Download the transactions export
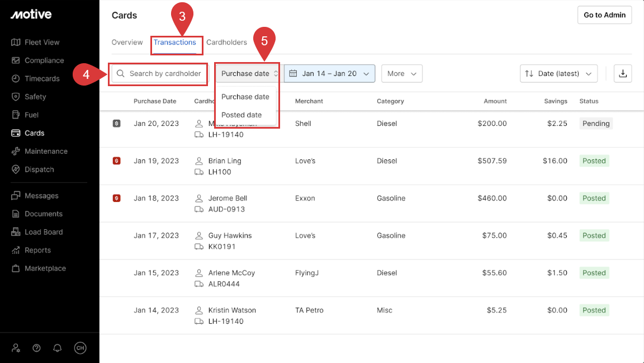This screenshot has height=363, width=644. coord(623,73)
